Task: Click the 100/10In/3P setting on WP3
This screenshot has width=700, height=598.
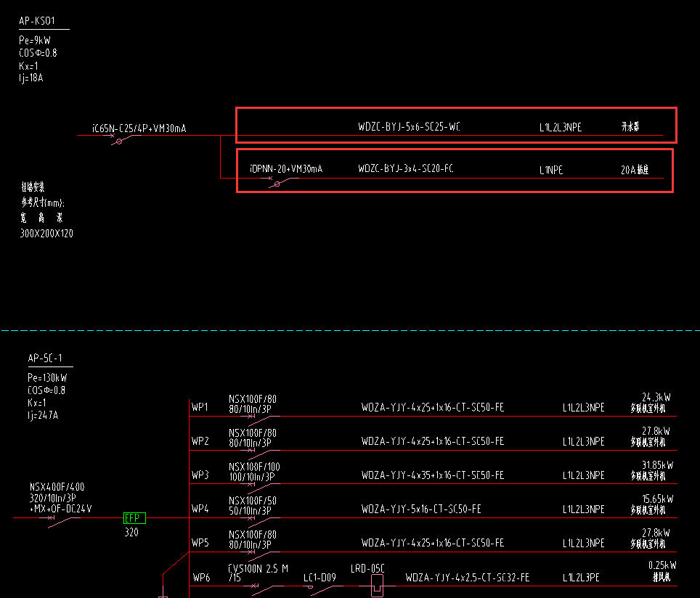Action: 251,477
